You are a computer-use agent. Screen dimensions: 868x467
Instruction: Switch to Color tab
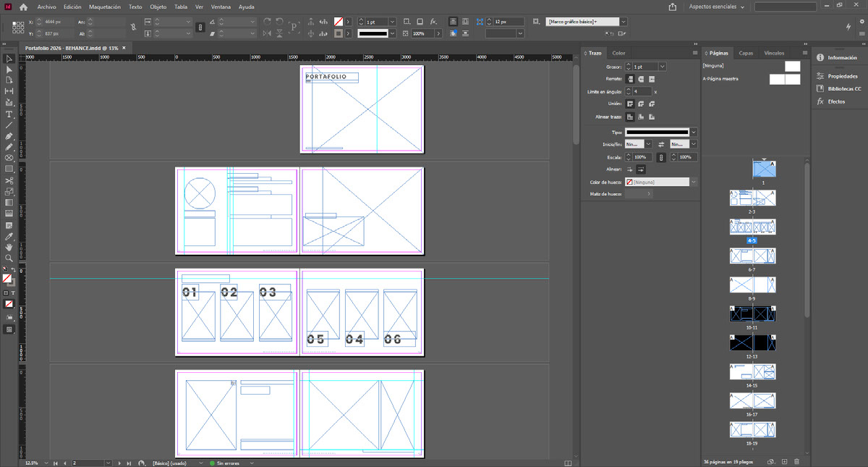pyautogui.click(x=618, y=53)
